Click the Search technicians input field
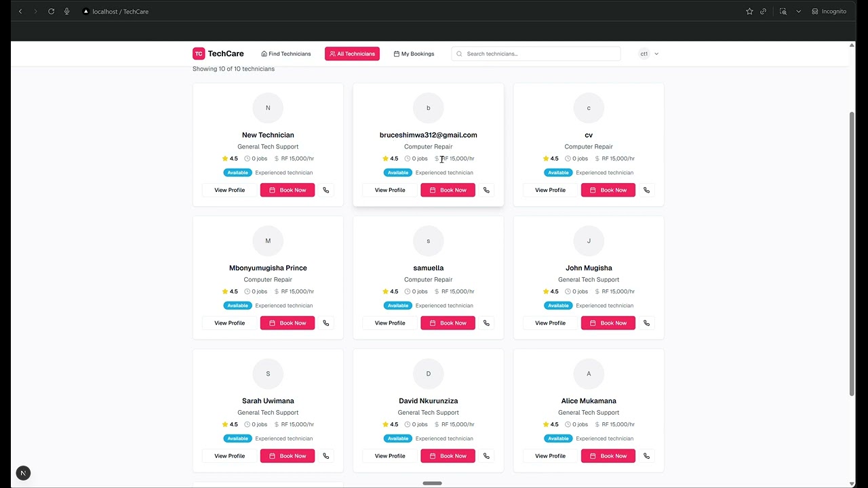This screenshot has width=868, height=488. coord(536,54)
